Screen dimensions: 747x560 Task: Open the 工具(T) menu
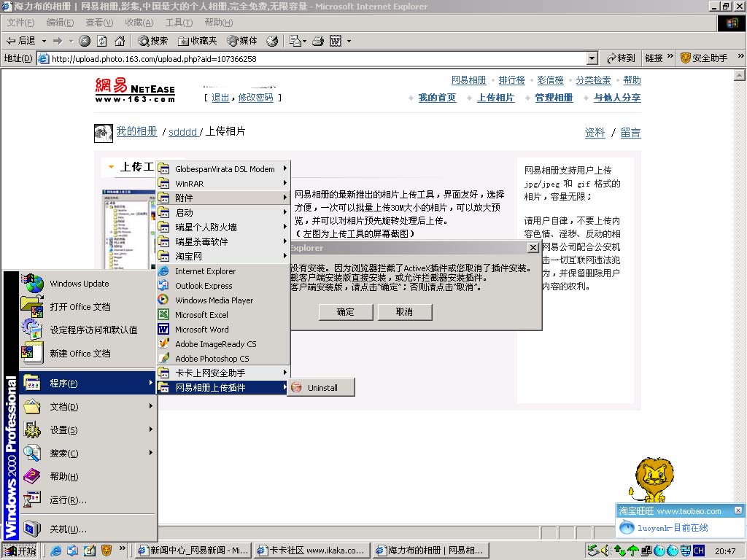coord(179,23)
